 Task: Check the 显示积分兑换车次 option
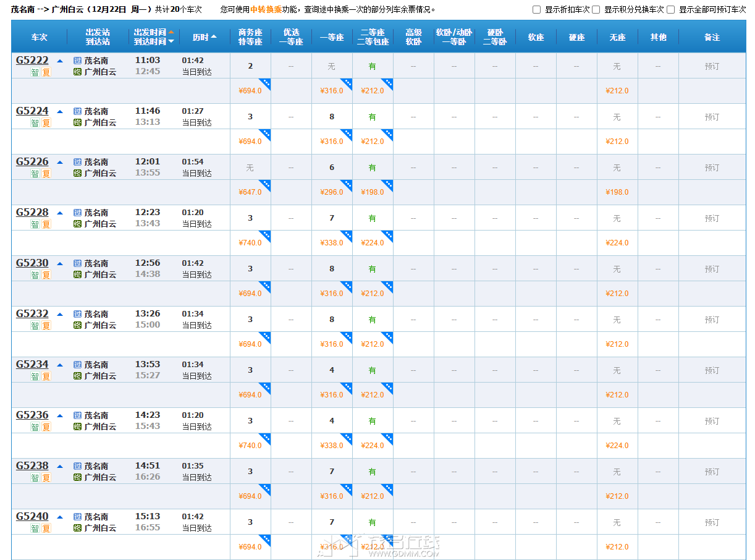pyautogui.click(x=596, y=10)
